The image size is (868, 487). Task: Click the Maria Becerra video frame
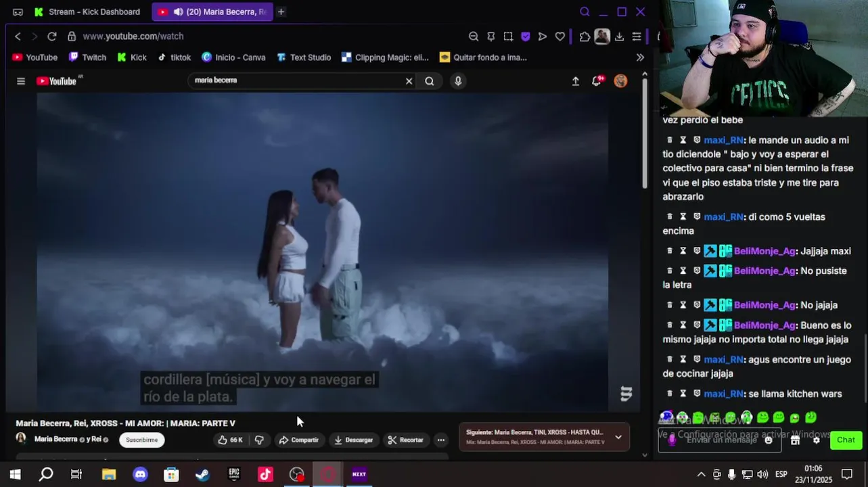322,252
